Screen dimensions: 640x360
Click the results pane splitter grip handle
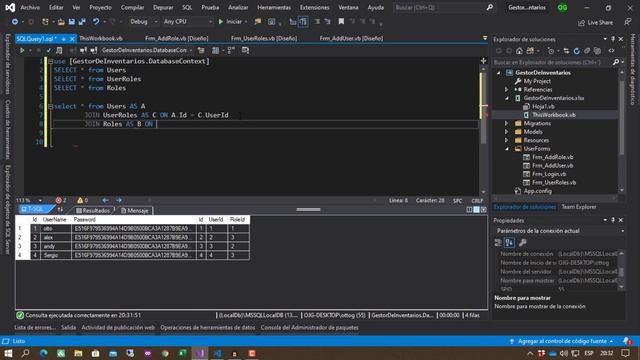click(x=308, y=209)
